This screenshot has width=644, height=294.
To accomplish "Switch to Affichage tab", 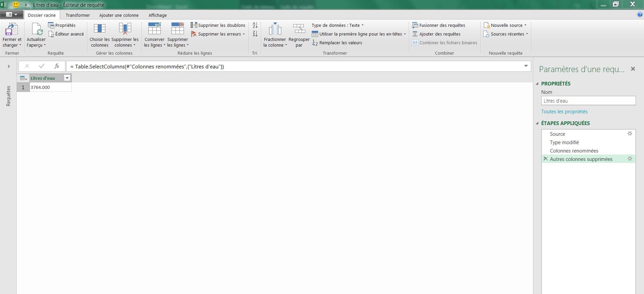I will (x=158, y=15).
